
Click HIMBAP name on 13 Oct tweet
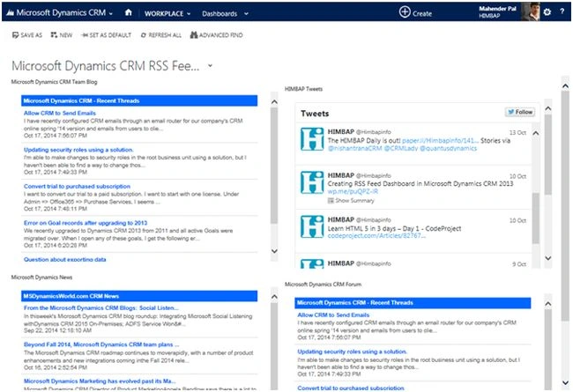click(x=341, y=131)
